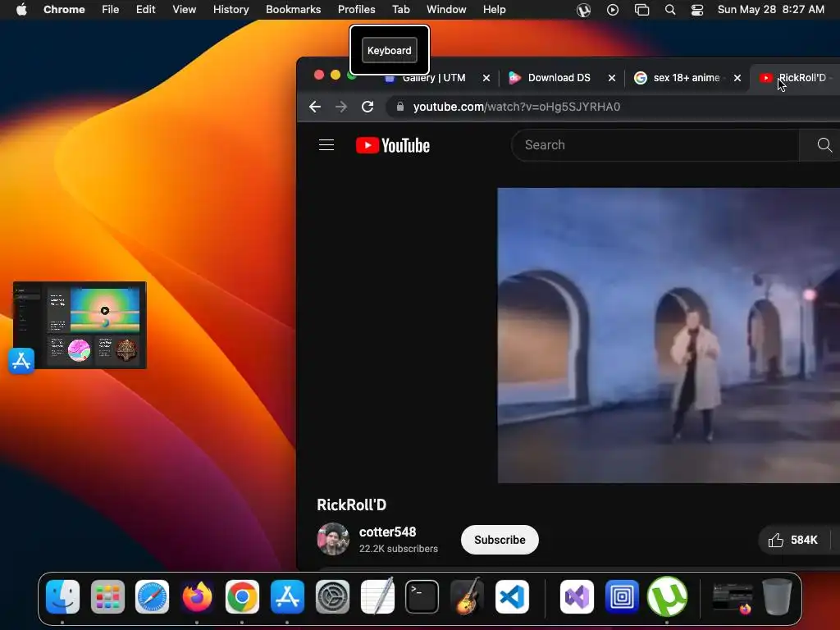Click the App Store window thumbnail on desktop
Screen dimensions: 840x630
click(80, 325)
